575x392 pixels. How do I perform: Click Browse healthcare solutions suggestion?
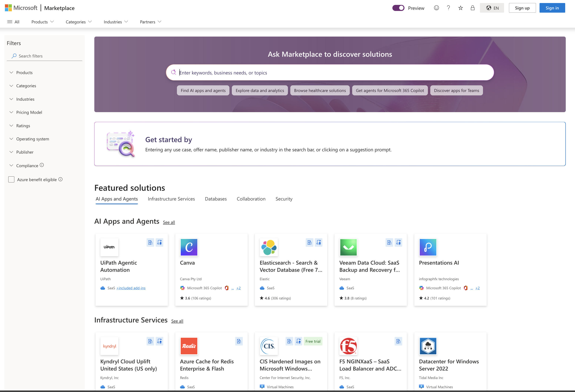coord(320,90)
